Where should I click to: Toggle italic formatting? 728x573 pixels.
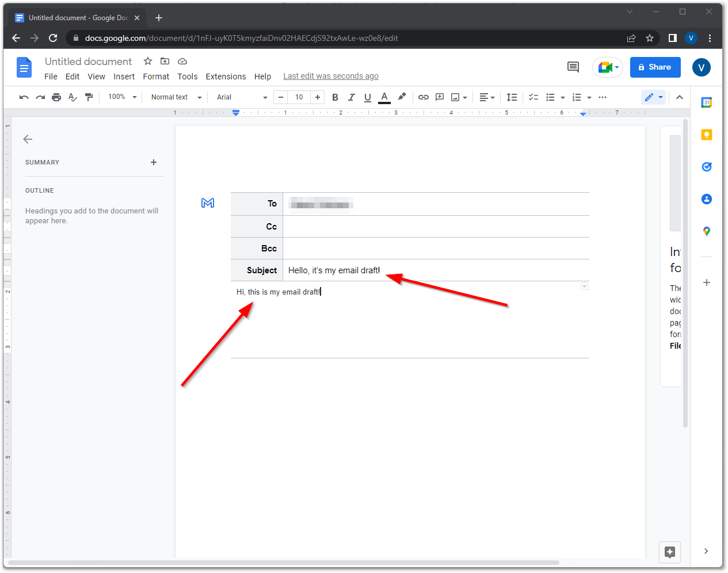(351, 97)
